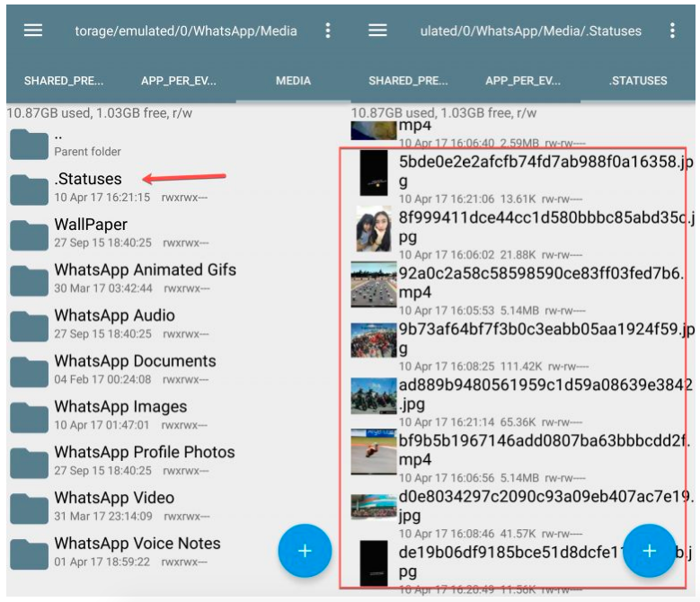
Task: Open thumbnail of bf9b5b1967146add mp4 video
Action: click(374, 452)
